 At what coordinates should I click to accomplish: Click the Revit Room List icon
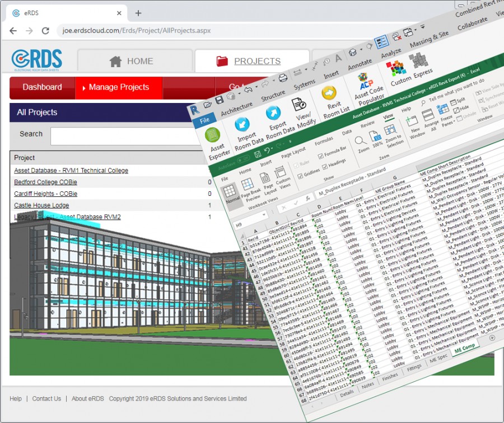click(329, 93)
